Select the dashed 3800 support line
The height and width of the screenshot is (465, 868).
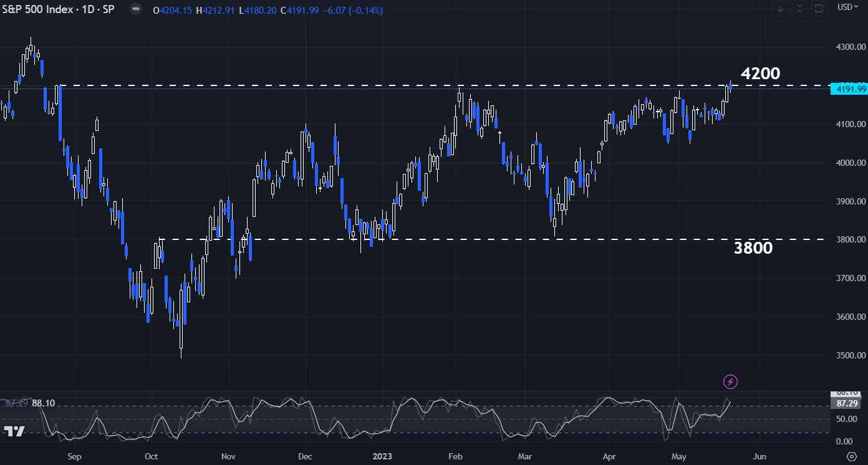point(436,239)
